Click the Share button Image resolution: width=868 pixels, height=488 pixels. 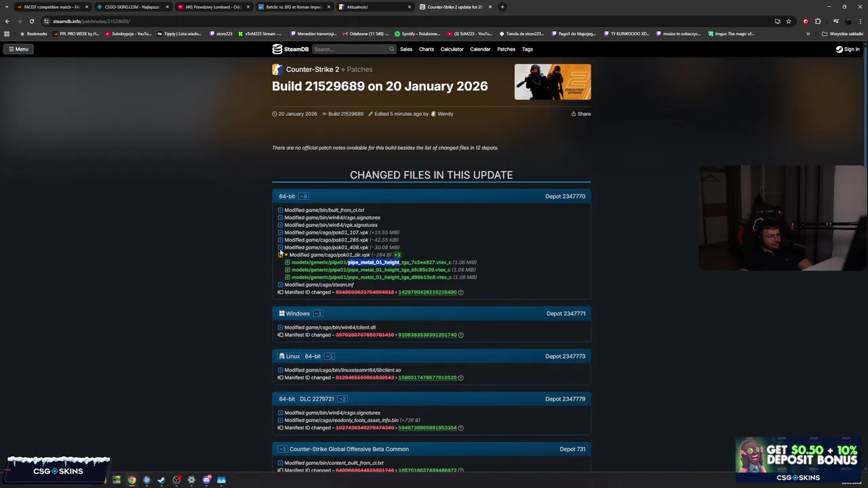pos(581,114)
